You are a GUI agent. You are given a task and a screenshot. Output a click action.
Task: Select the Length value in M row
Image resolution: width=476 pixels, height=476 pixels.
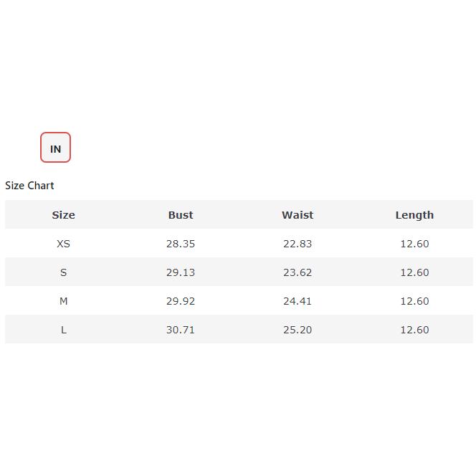click(x=414, y=301)
